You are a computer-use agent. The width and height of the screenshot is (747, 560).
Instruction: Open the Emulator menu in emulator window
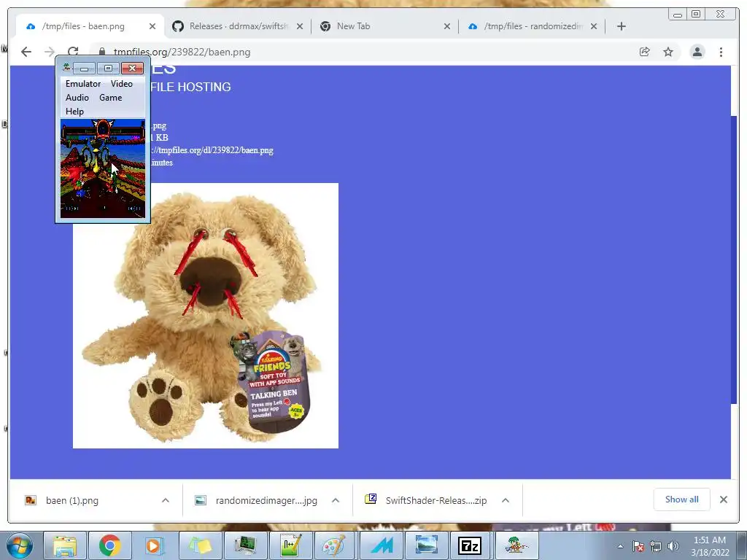coord(83,84)
